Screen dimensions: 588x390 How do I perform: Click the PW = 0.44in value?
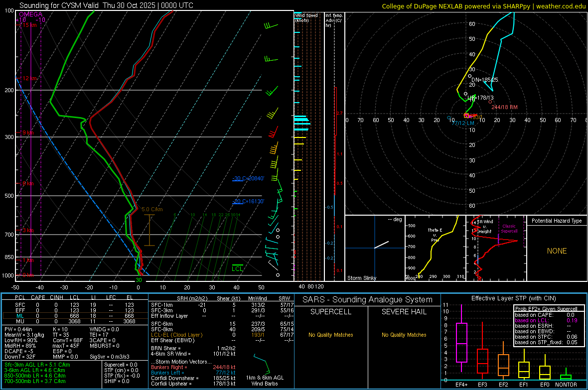[20, 329]
